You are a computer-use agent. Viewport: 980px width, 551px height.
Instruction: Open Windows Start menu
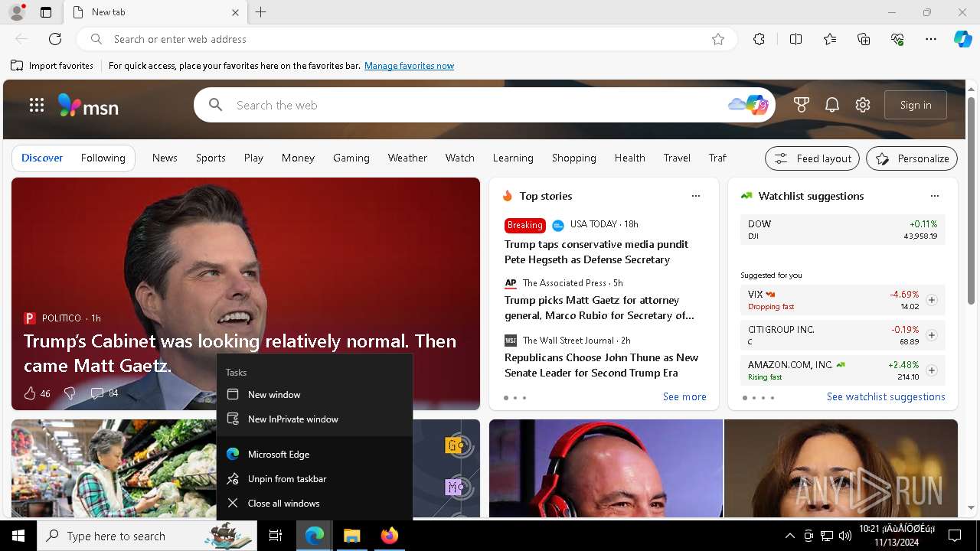click(18, 536)
